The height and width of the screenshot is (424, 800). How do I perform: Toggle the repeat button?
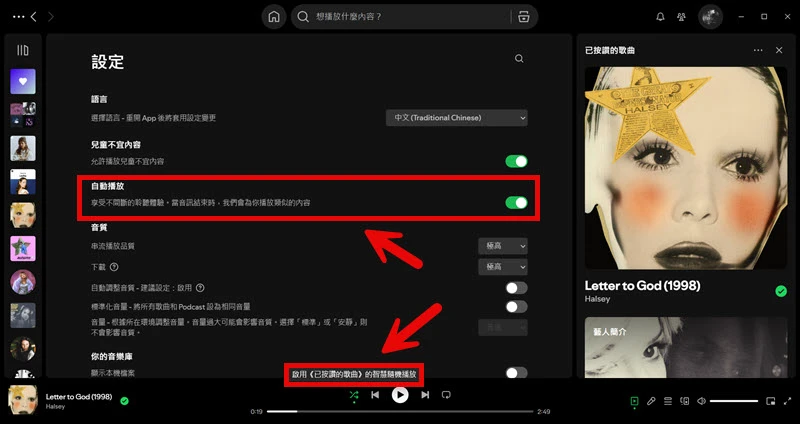click(446, 395)
